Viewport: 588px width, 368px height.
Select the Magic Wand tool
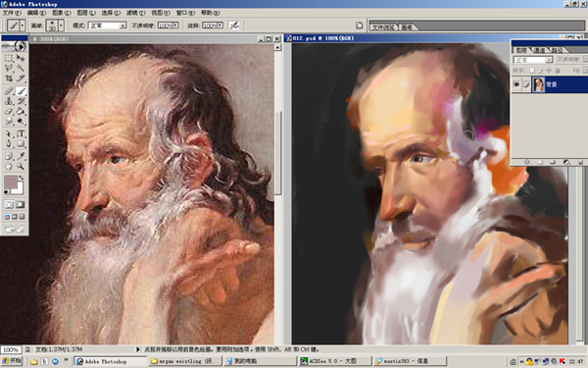[x=21, y=68]
